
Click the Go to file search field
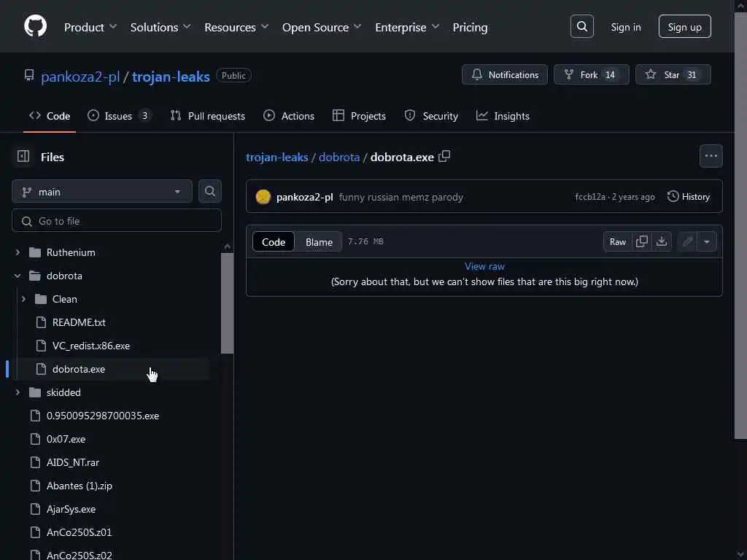117,221
